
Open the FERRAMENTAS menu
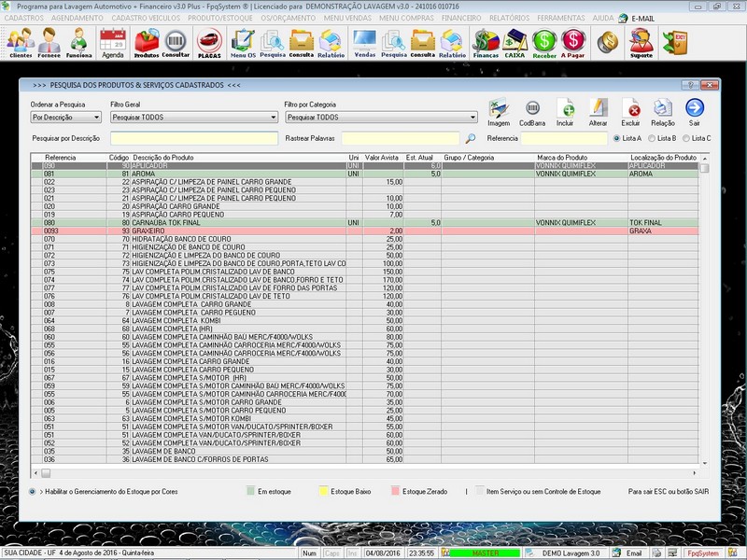[x=561, y=18]
